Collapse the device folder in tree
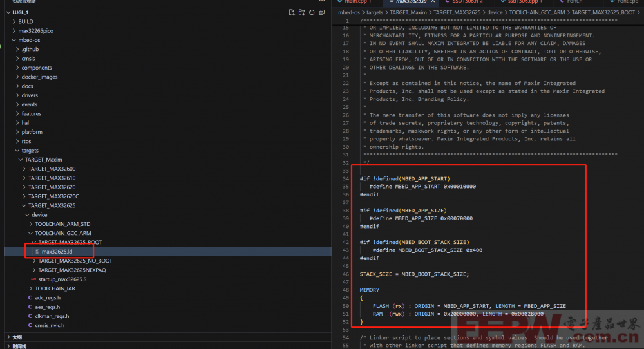The width and height of the screenshot is (644, 349). [x=28, y=214]
